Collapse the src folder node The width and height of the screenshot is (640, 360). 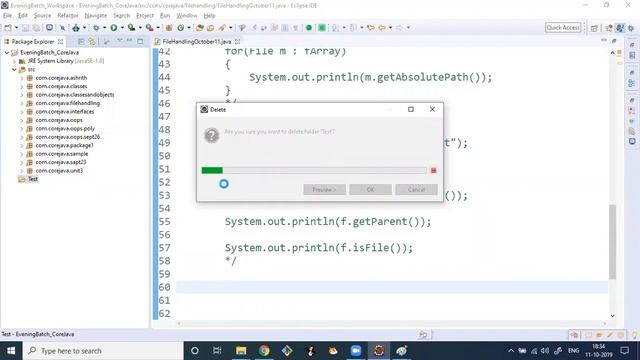pos(14,70)
